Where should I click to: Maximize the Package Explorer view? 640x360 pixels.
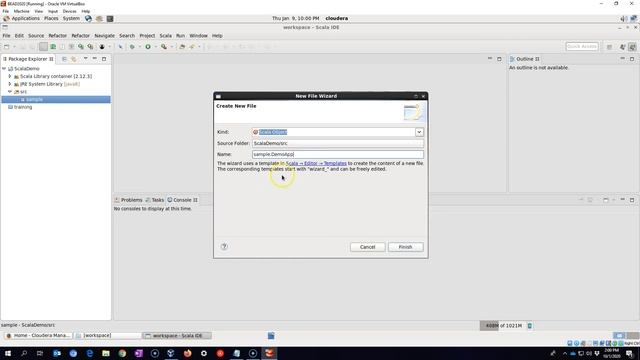(104, 59)
